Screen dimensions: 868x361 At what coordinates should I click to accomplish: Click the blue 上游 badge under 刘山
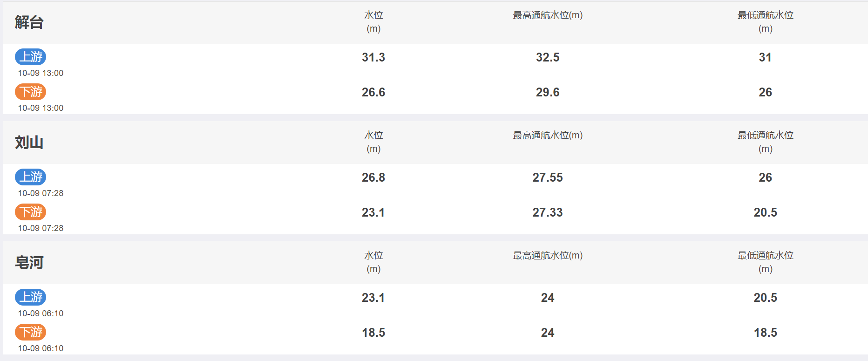31,177
